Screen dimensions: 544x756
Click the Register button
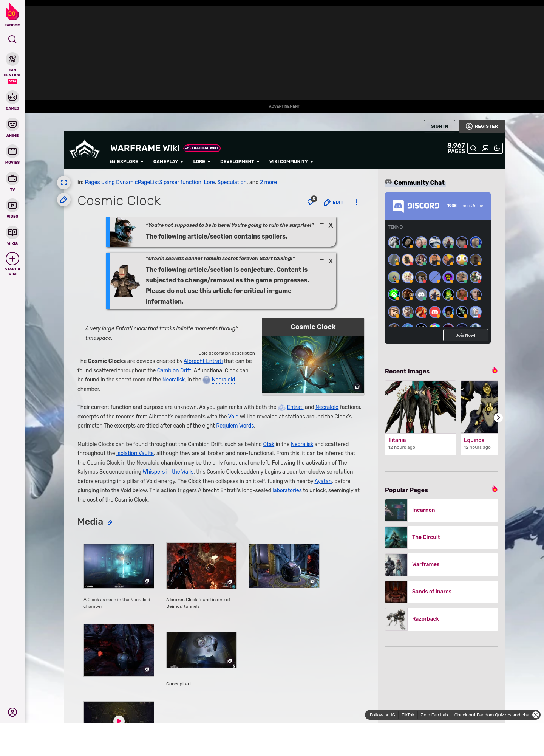(482, 126)
